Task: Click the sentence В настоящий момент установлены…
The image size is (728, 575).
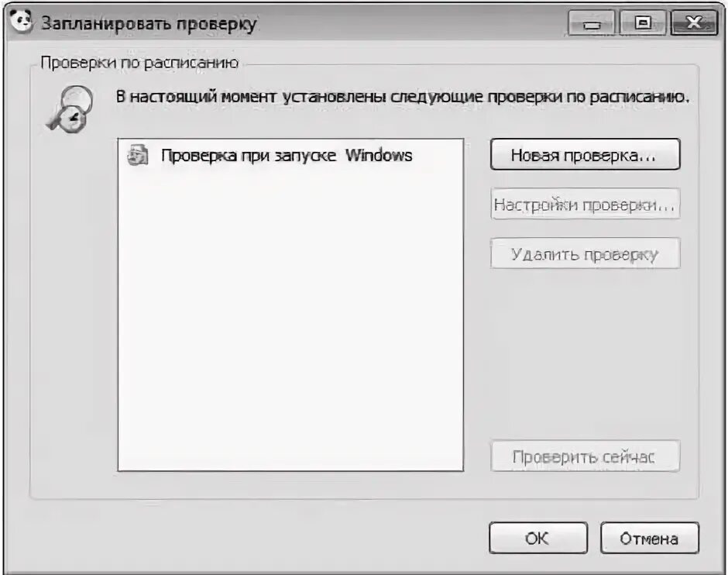Action: 402,97
